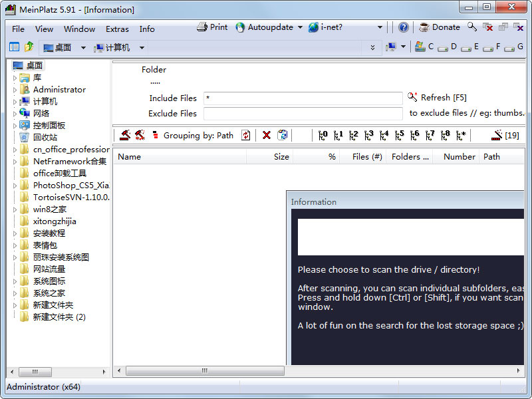Open the Extras menu

click(x=117, y=29)
